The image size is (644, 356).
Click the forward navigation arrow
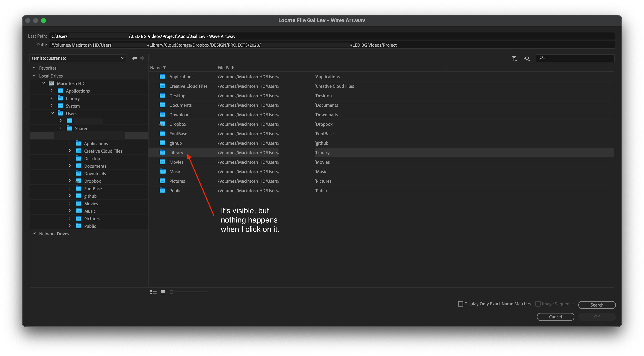[142, 58]
